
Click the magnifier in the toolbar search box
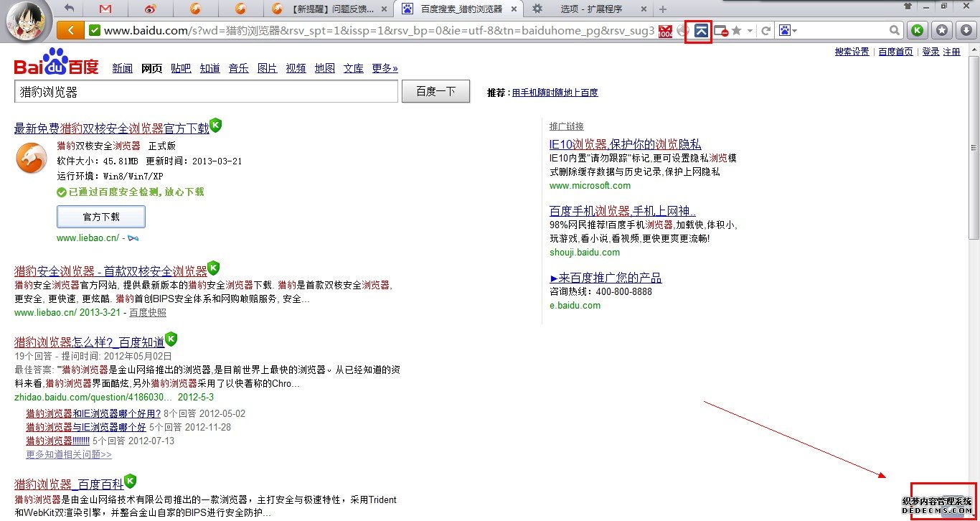pyautogui.click(x=894, y=31)
